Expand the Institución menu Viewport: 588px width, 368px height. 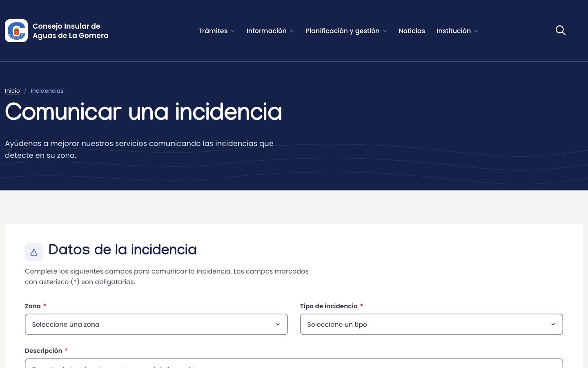(x=457, y=31)
